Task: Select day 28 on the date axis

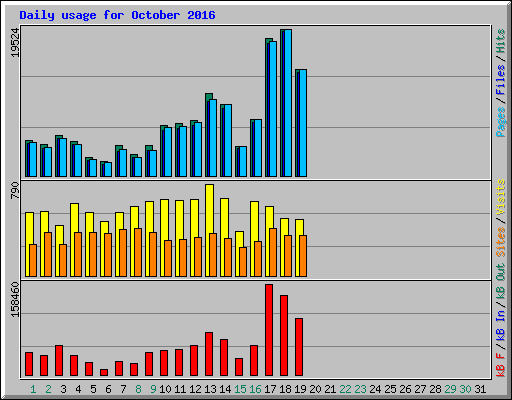Action: (x=435, y=389)
